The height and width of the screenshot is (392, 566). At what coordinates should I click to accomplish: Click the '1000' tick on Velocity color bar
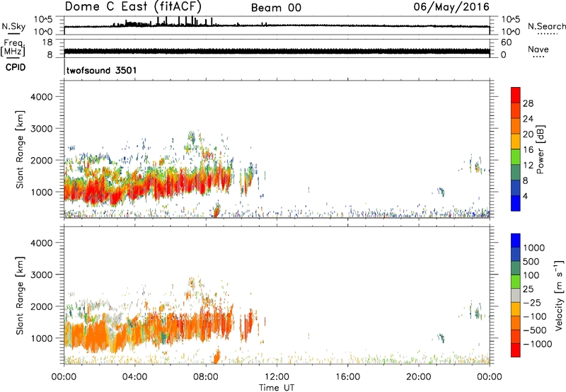[x=533, y=248]
